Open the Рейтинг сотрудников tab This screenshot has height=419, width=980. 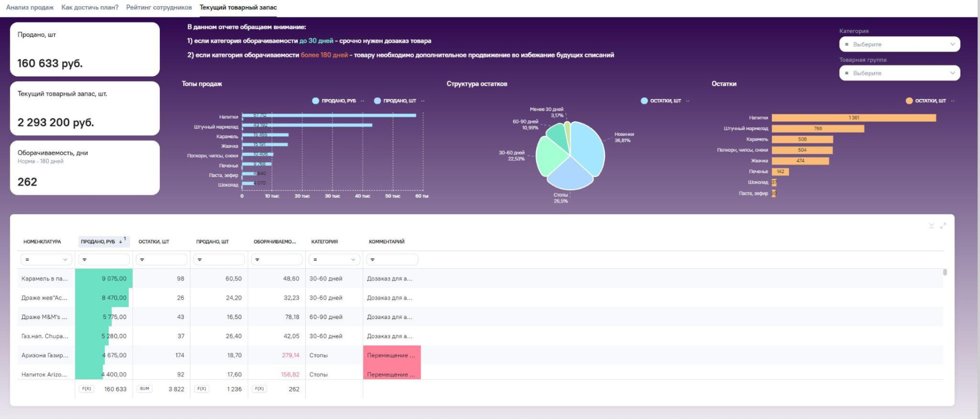coord(159,8)
